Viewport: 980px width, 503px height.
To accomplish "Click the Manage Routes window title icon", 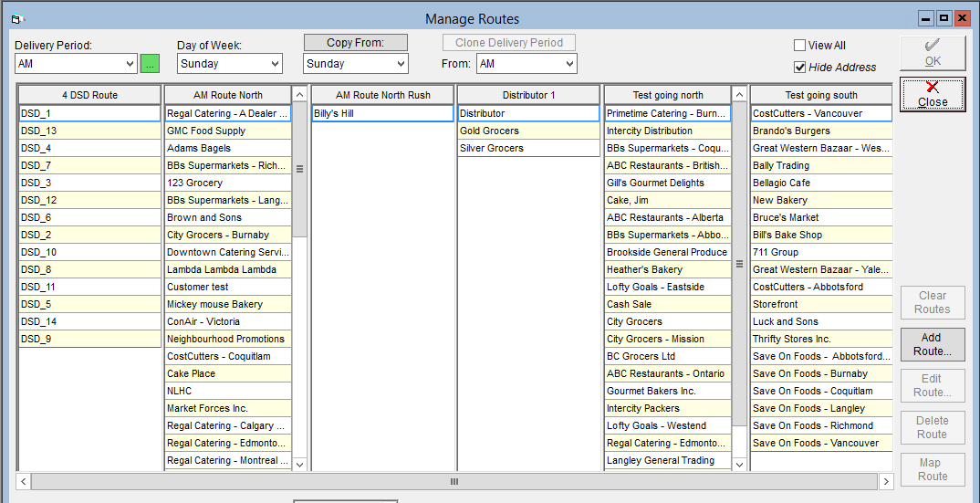I will 16,19.
